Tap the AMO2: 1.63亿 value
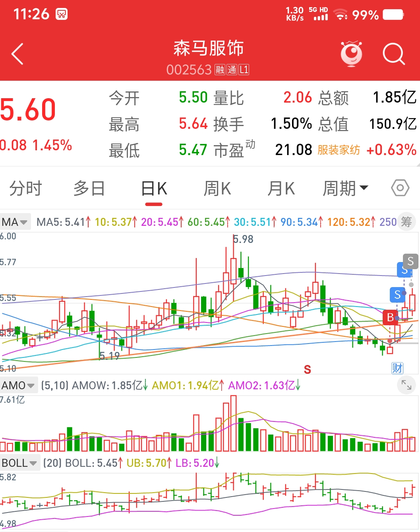 coord(264,385)
